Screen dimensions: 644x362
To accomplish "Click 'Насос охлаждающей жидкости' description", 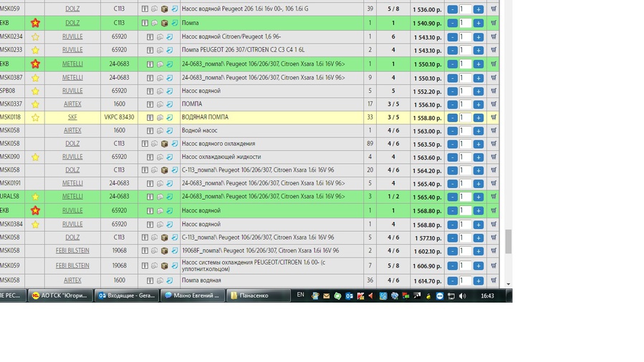I will tap(221, 157).
